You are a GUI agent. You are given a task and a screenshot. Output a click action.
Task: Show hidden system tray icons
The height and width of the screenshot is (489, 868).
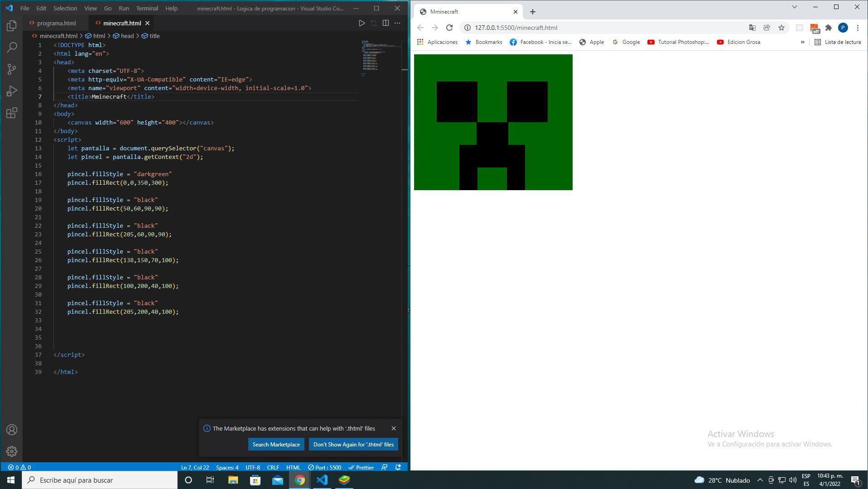coord(760,480)
